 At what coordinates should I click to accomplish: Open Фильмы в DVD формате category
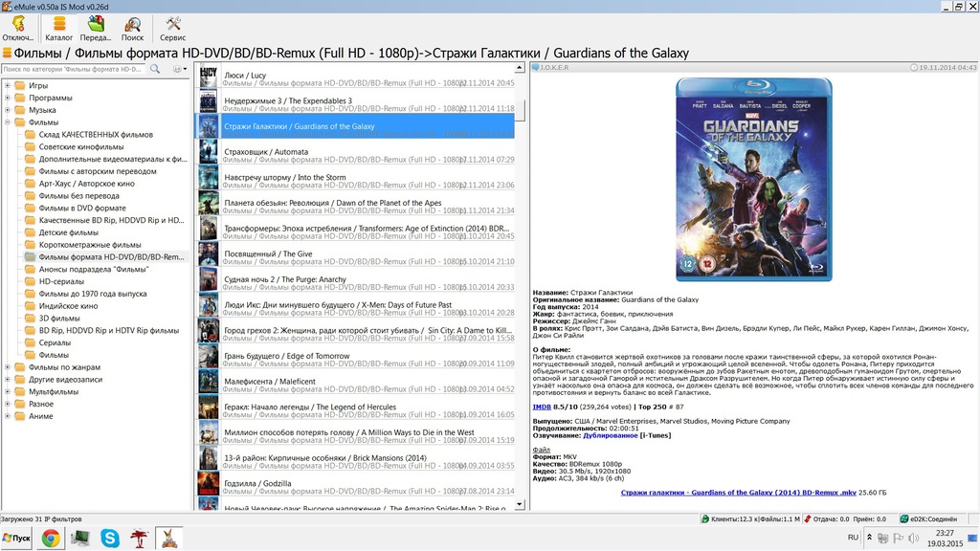click(82, 208)
